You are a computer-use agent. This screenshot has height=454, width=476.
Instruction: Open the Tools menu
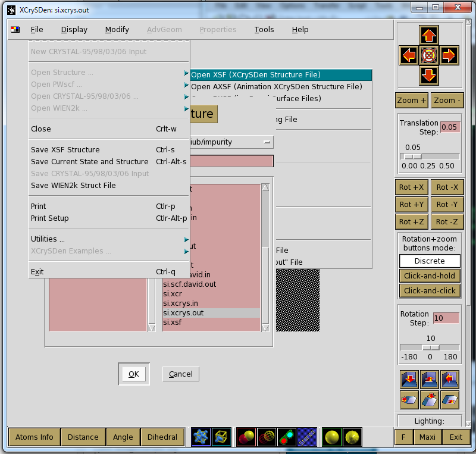tap(264, 30)
